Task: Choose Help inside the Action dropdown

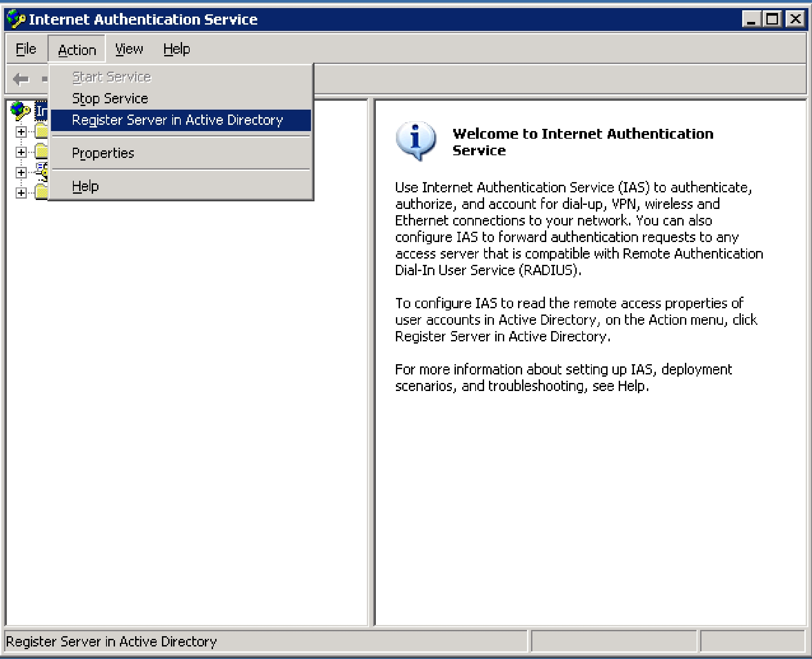Action: pyautogui.click(x=181, y=186)
